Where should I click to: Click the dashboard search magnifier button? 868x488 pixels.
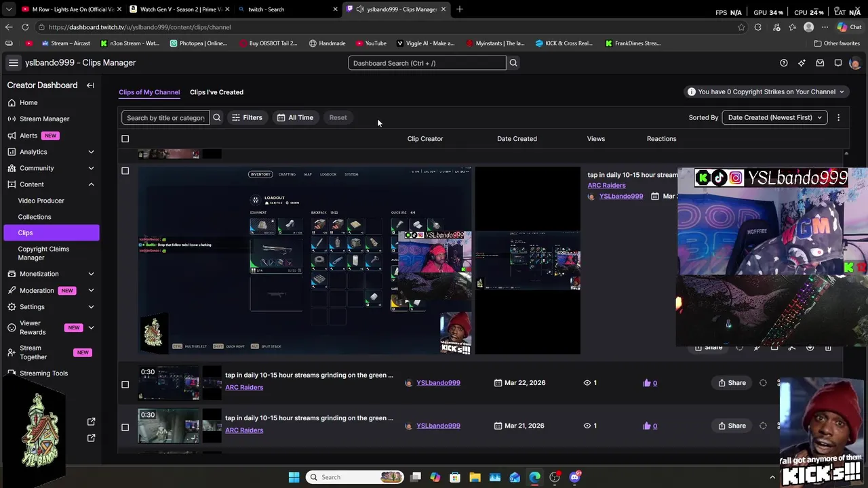(x=513, y=63)
